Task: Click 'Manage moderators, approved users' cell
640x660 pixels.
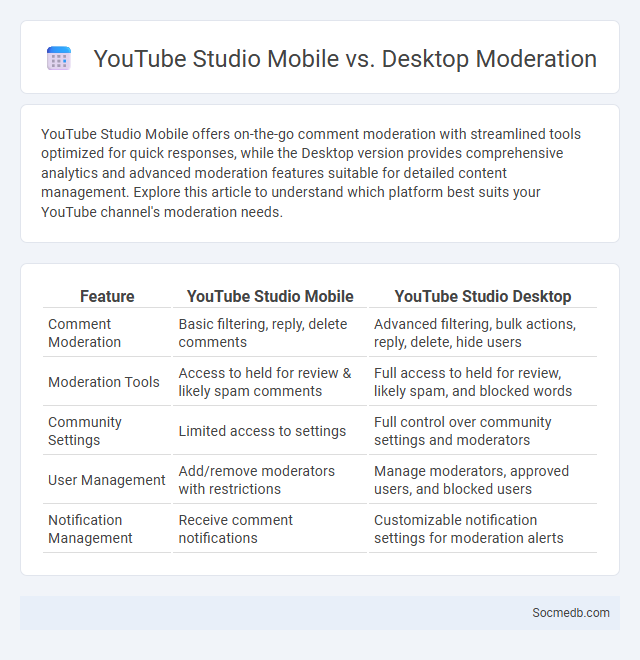Action: [x=483, y=480]
